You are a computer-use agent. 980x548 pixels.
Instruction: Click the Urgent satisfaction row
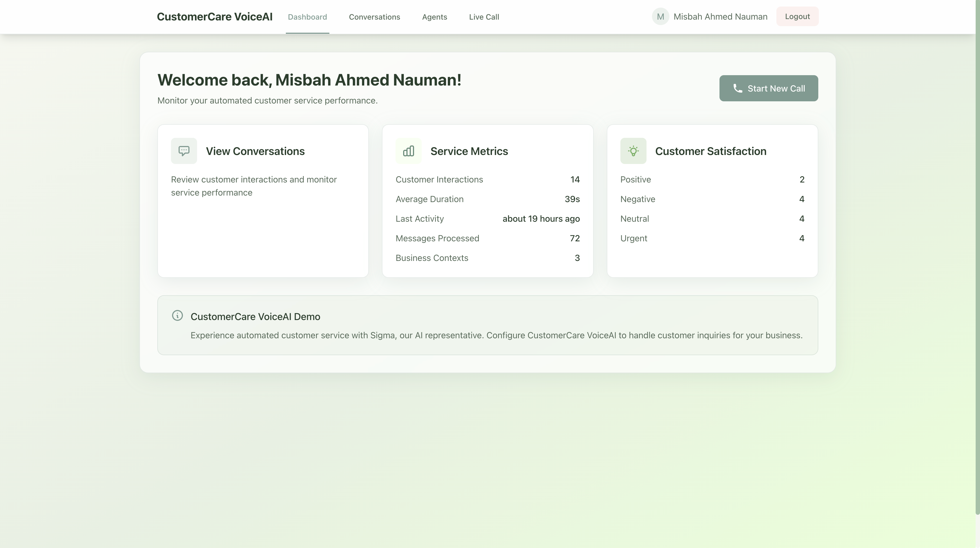click(633, 238)
